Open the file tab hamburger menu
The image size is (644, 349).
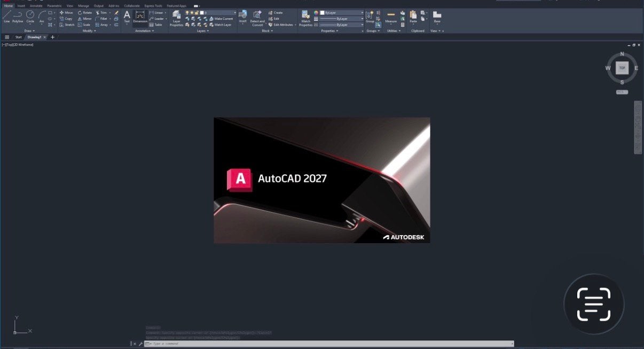(x=7, y=37)
